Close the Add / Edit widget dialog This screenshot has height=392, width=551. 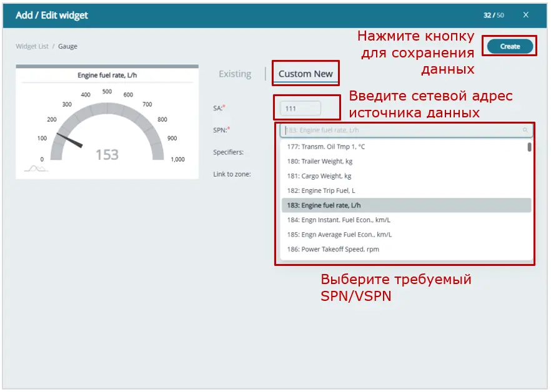(526, 15)
